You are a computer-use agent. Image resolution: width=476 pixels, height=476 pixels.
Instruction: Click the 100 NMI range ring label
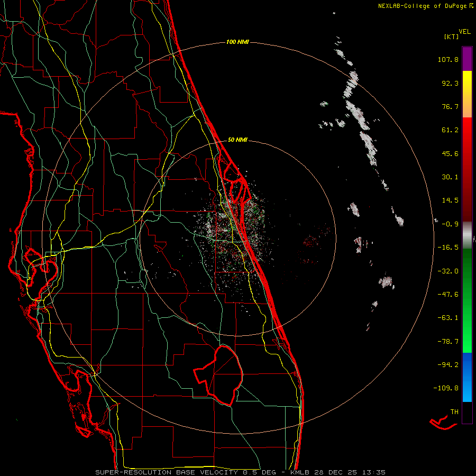(x=237, y=42)
